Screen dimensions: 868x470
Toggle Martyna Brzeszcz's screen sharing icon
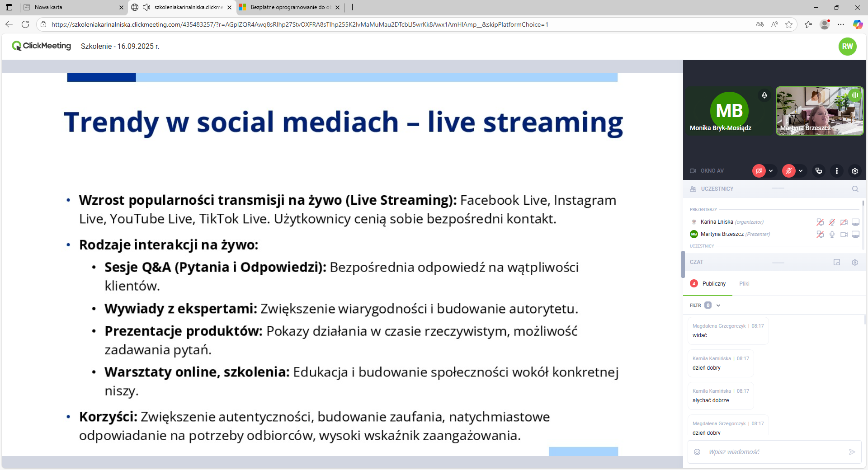pos(820,234)
